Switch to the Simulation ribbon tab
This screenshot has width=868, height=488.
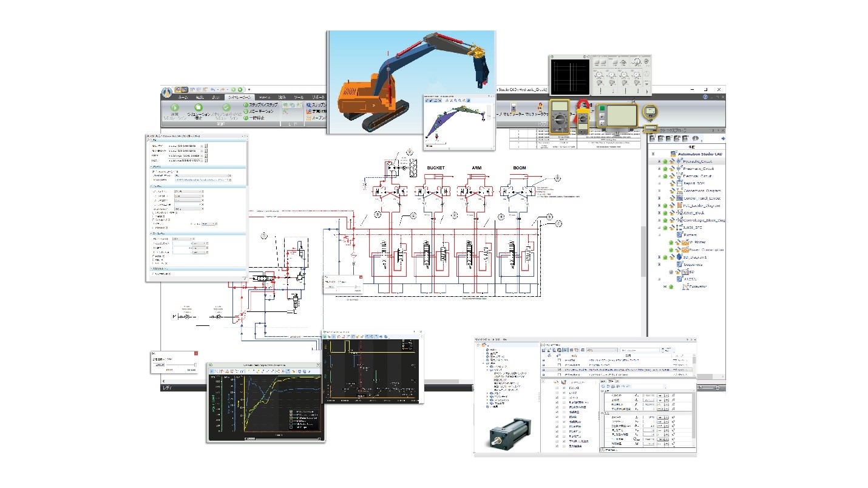tap(241, 97)
